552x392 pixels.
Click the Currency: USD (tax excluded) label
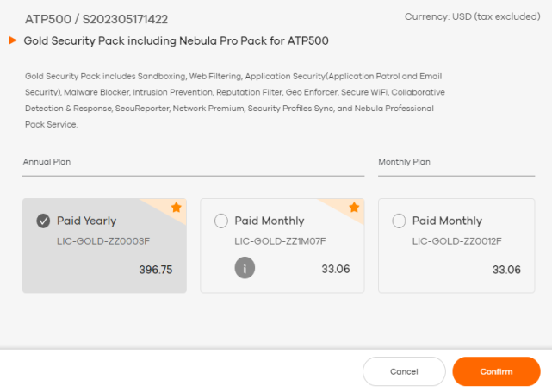pos(473,16)
